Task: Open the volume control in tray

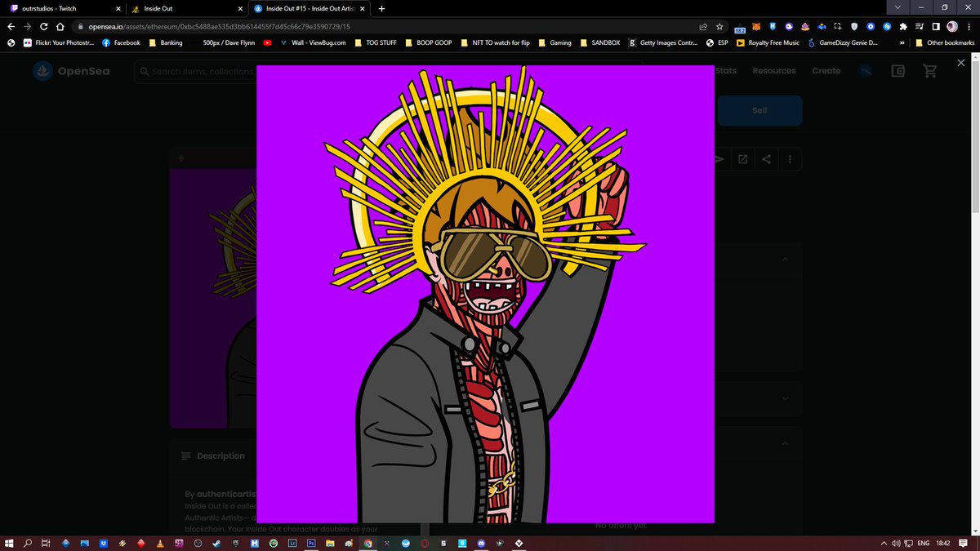Action: [895, 543]
